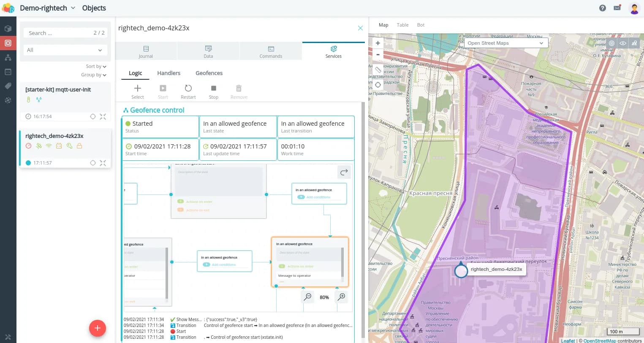Screen dimensions: 644x343
Task: Click the Select plus icon in Logic toolbar
Action: (x=137, y=89)
